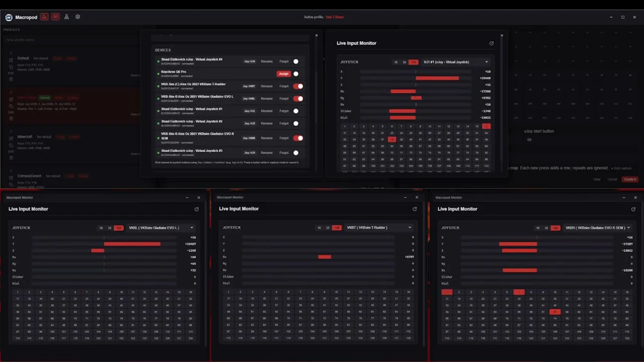Select 16 buttons in VKBT monitor
Screen dimensions: 644x362
click(x=319, y=227)
